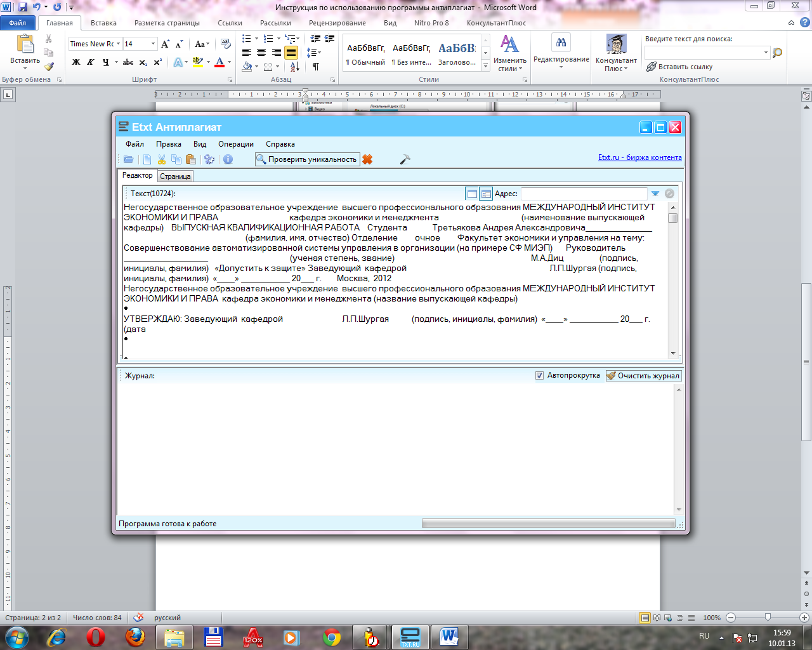Click the paste clipboard icon in Etxt toolbar

191,159
